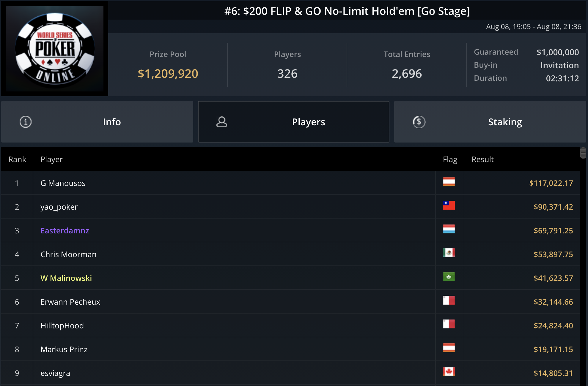Click esviagra's Canada flag icon
Image resolution: width=588 pixels, height=386 pixels.
(x=449, y=371)
